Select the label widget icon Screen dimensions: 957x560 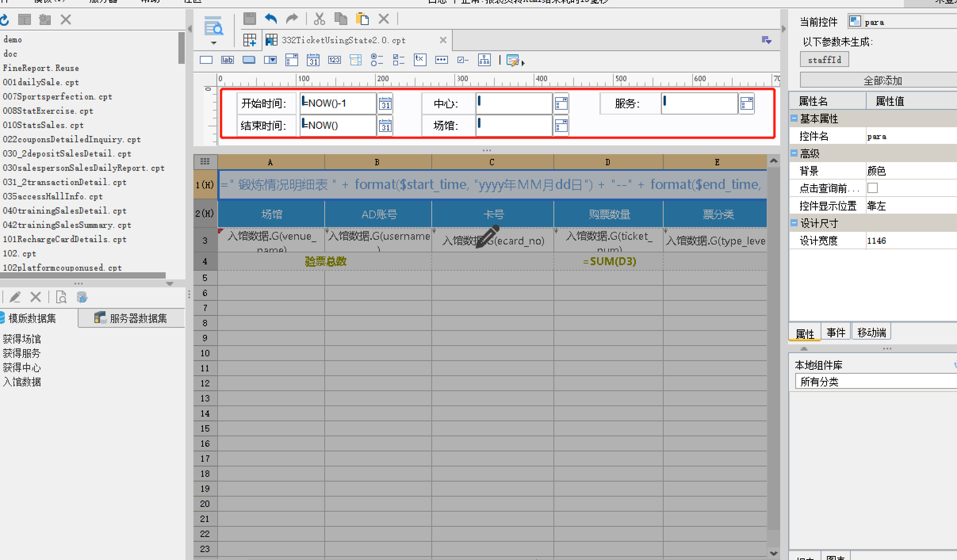pos(228,60)
